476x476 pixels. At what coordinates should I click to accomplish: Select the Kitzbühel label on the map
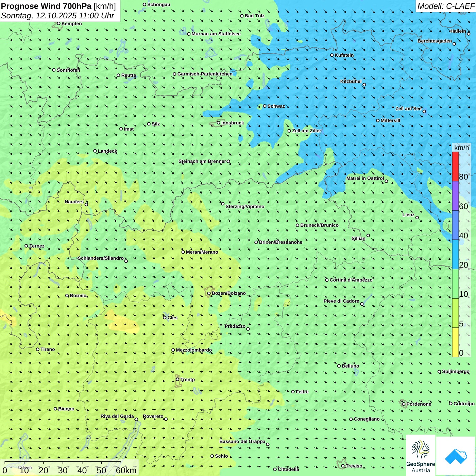[x=351, y=81]
